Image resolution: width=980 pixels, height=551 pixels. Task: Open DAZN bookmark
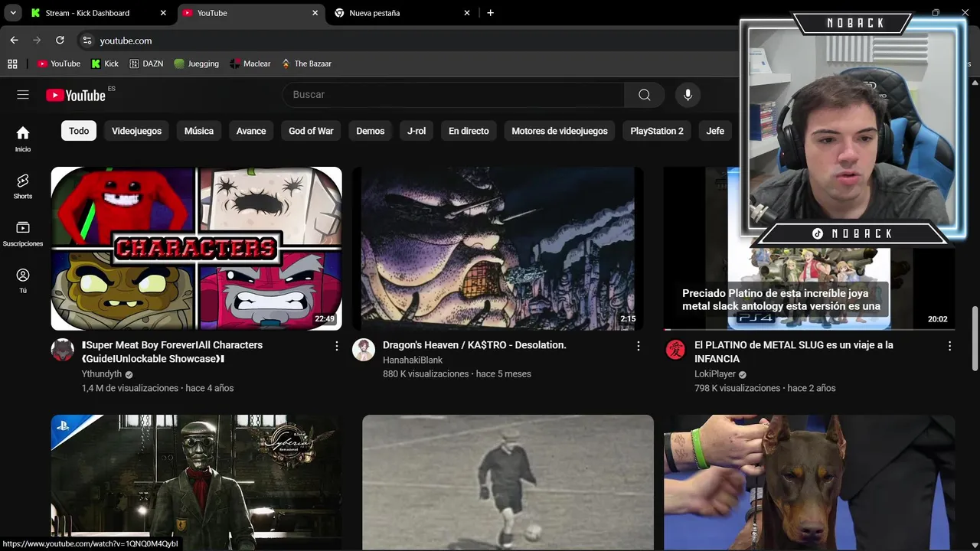pyautogui.click(x=145, y=64)
